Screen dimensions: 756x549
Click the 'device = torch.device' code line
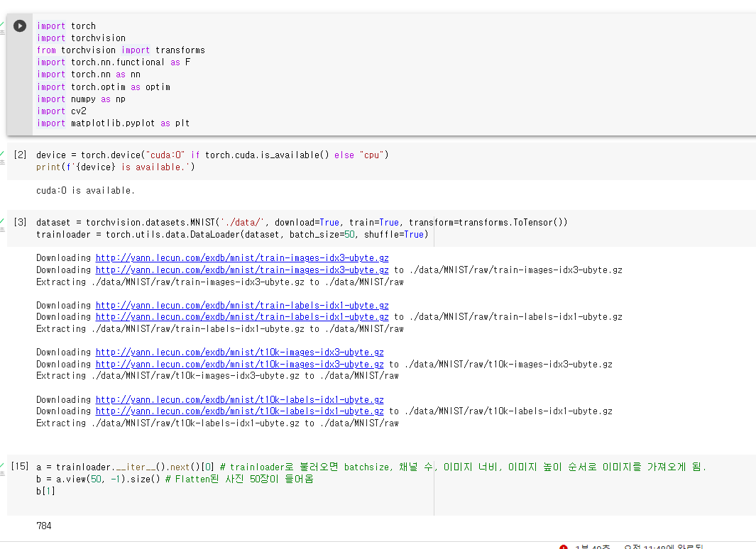pyautogui.click(x=212, y=155)
